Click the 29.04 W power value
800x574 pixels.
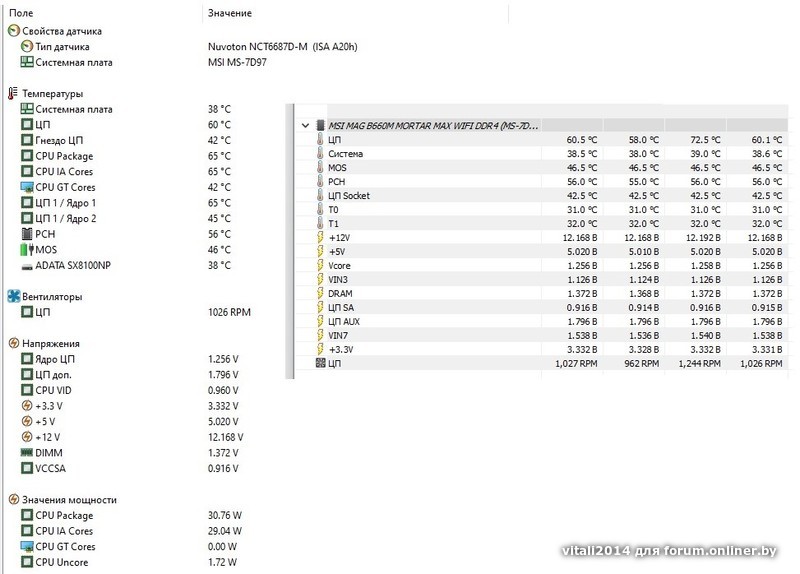224,531
